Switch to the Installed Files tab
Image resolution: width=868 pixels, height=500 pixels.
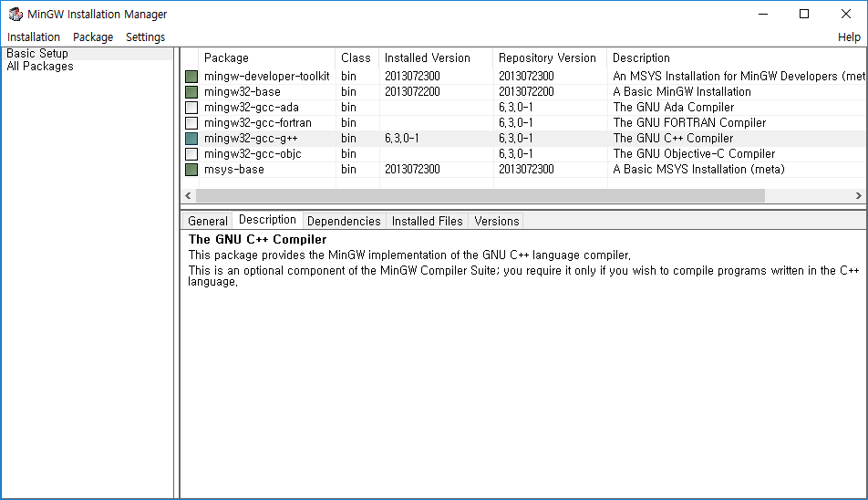click(427, 221)
